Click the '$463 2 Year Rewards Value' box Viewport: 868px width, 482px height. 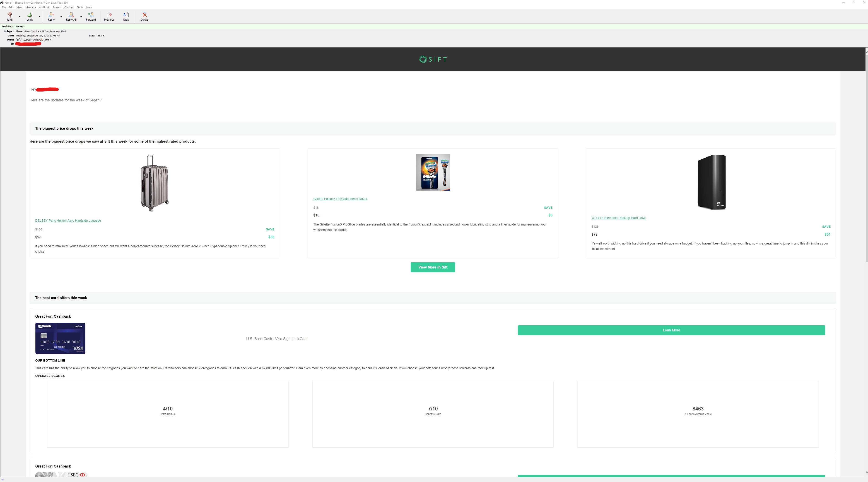698,414
